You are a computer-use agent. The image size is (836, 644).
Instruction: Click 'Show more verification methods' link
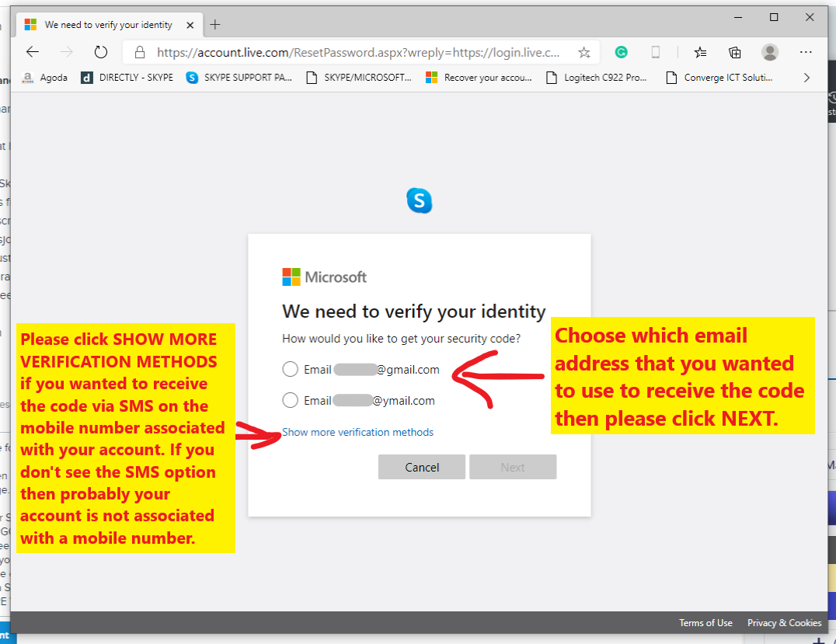coord(357,433)
